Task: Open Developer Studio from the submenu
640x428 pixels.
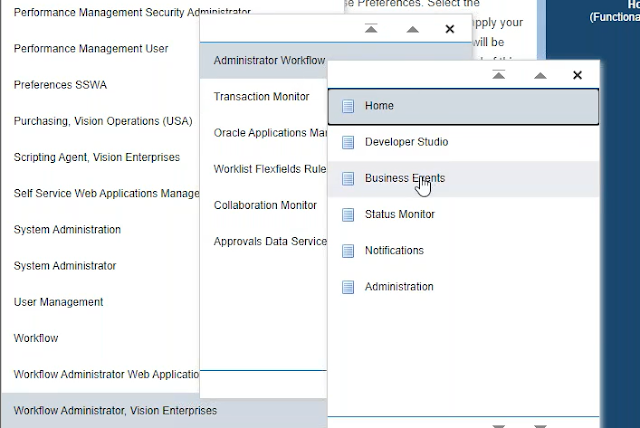Action: click(463, 142)
